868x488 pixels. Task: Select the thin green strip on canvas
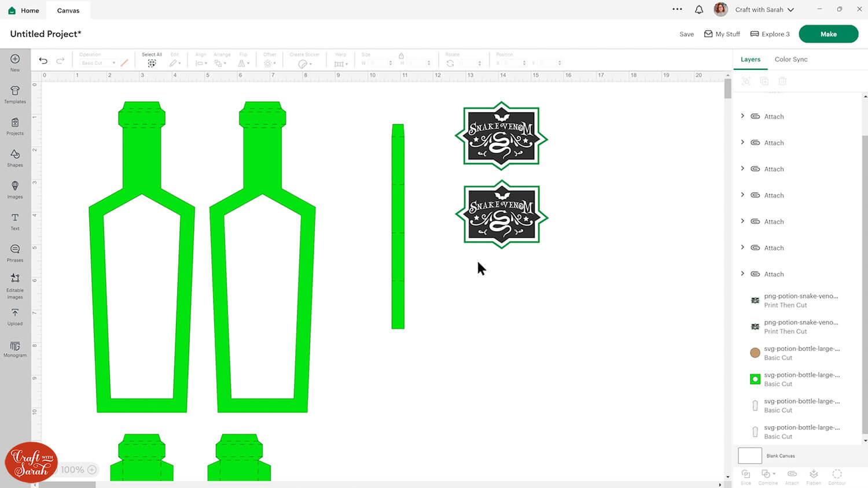tap(398, 227)
